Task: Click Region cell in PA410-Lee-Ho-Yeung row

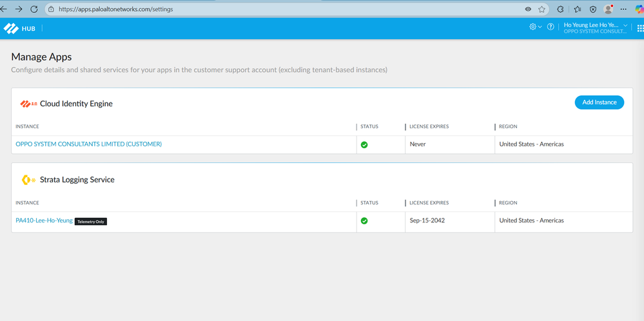Action: [x=563, y=221]
